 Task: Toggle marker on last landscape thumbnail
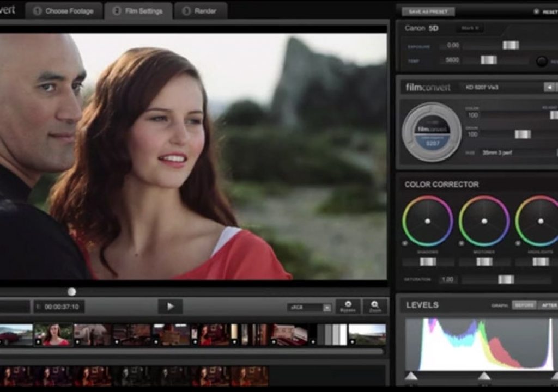[353, 342]
